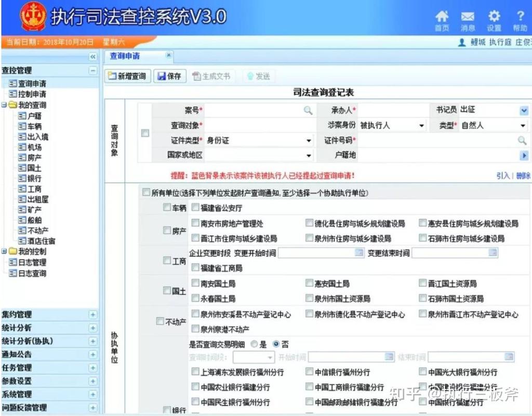Open the 酒店住宿 query tree item
Viewport: 532px width, 416px height.
tap(36, 241)
